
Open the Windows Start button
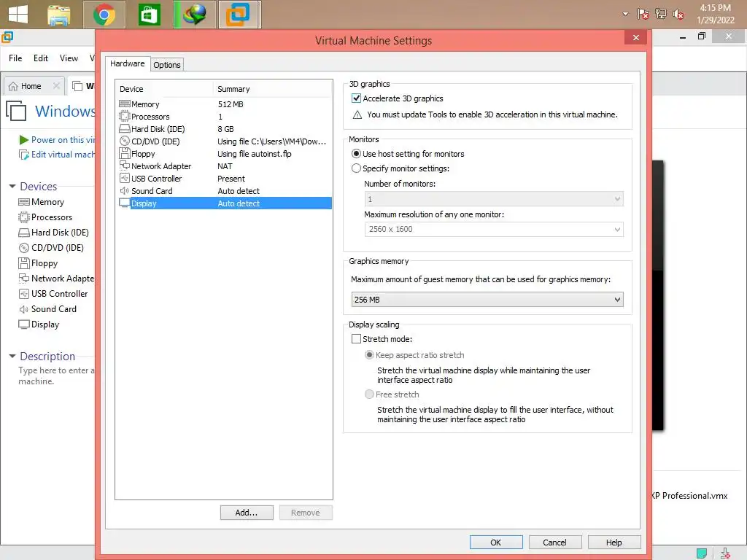18,15
